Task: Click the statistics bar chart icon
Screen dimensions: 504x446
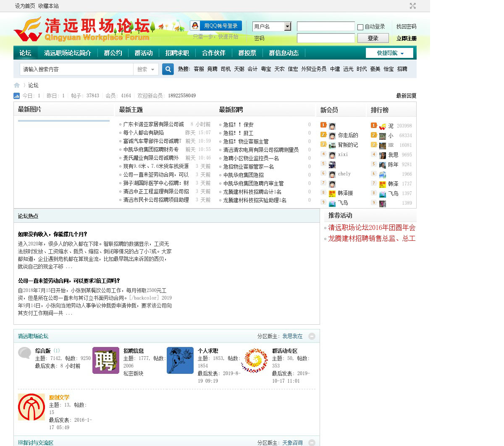Action: [17, 96]
